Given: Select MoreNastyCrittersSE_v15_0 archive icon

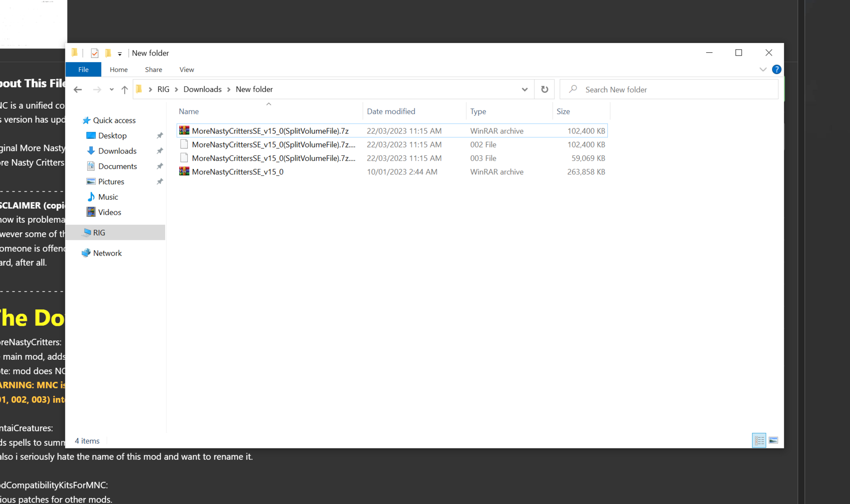Looking at the screenshot, I should click(184, 171).
